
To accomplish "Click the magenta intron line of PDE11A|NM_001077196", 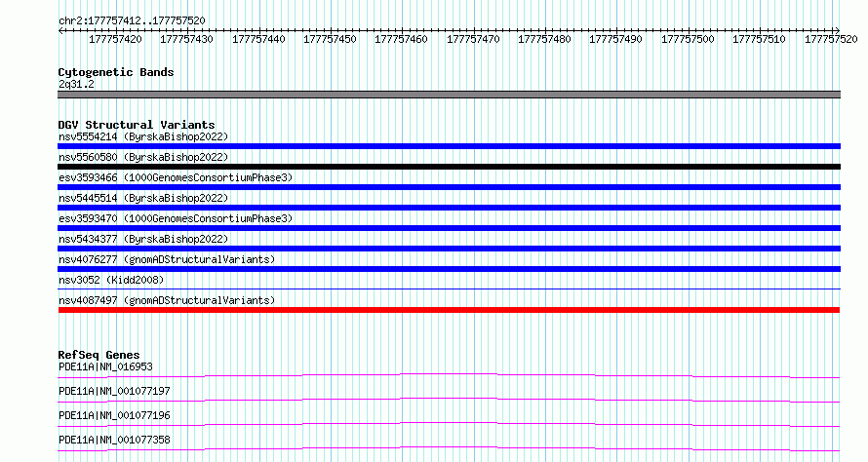I will (449, 424).
